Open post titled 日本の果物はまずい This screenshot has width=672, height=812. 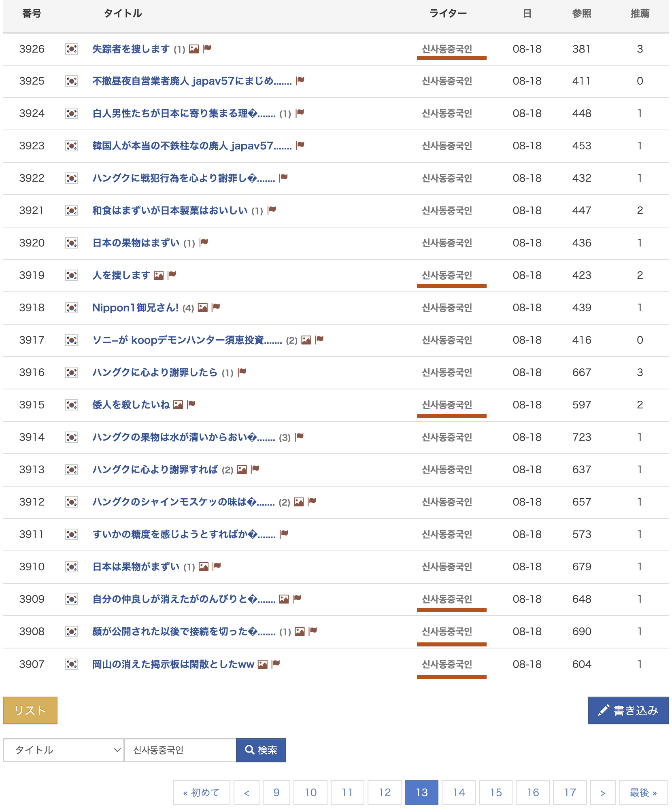point(136,243)
